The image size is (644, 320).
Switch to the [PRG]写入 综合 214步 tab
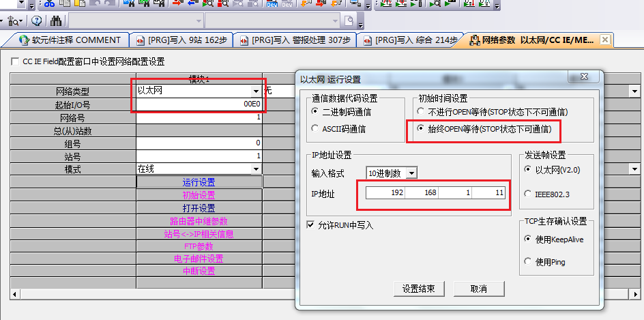click(409, 40)
